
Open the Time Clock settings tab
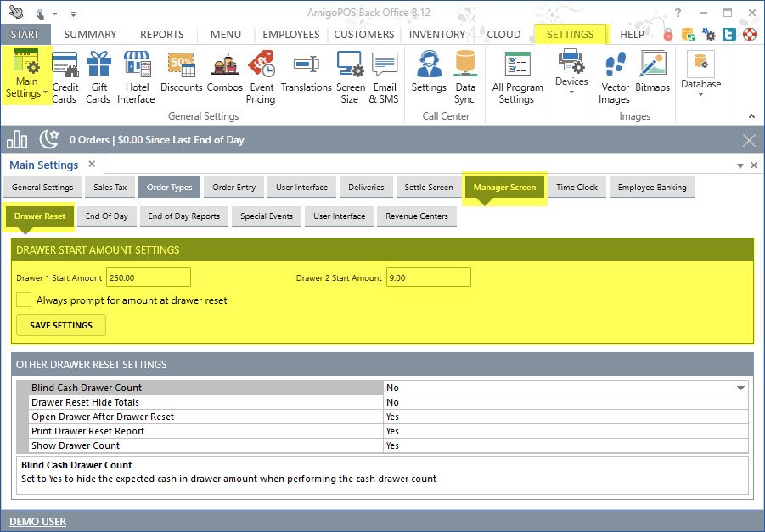click(x=577, y=187)
